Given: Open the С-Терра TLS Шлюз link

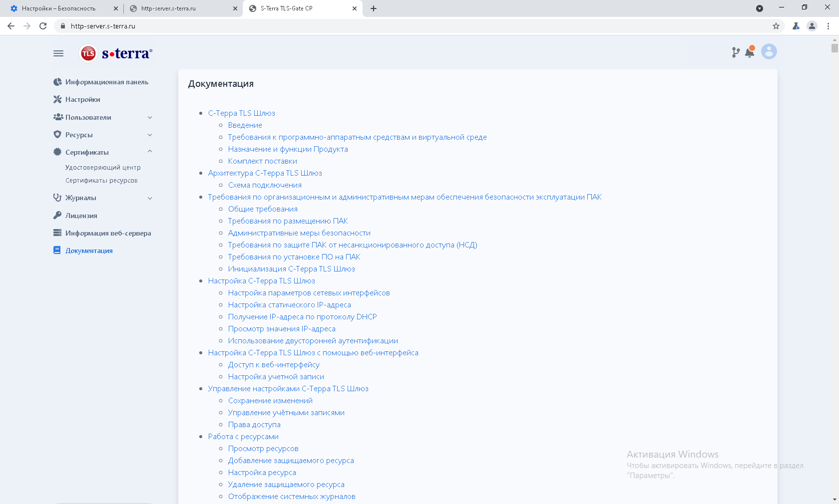Looking at the screenshot, I should (x=242, y=113).
